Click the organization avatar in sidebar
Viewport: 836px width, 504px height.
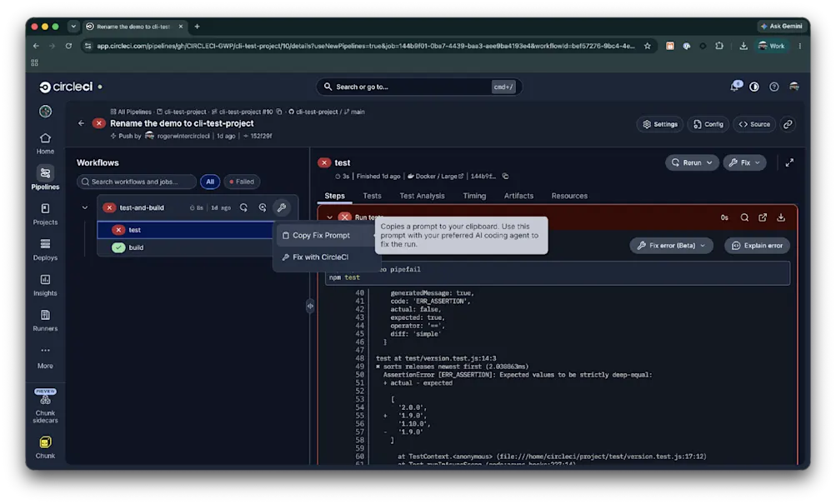click(x=45, y=112)
